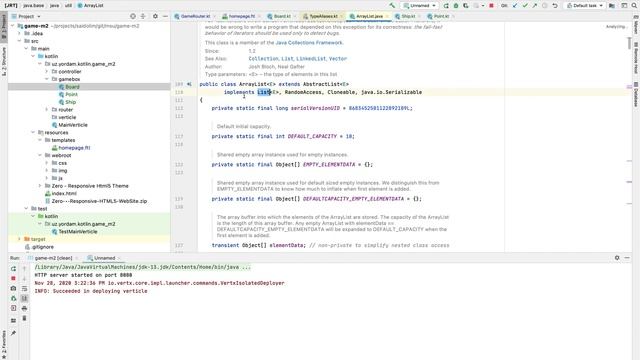640x360 pixels.
Task: Expand the router package node
Action: click(47, 110)
